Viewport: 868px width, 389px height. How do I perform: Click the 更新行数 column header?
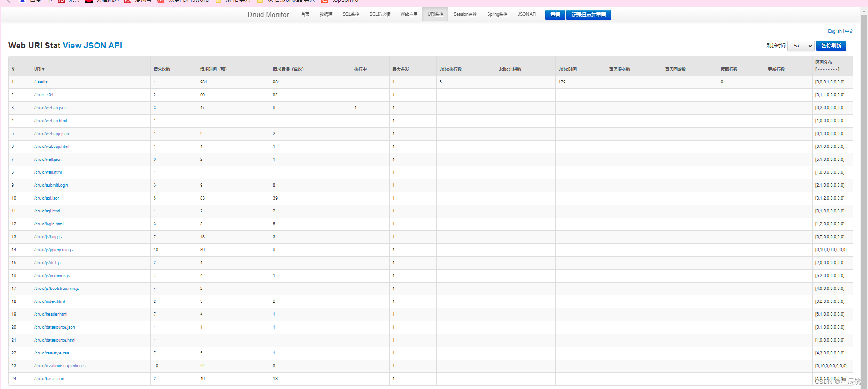pos(776,69)
